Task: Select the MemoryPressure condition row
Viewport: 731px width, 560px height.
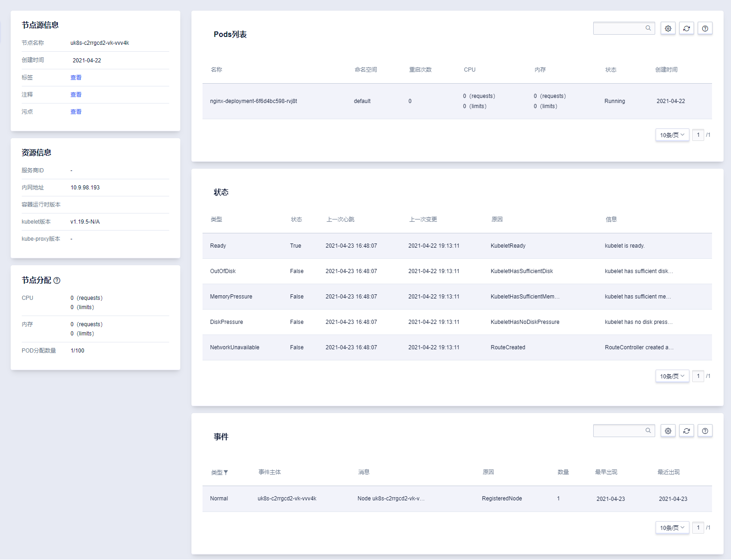Action: pyautogui.click(x=457, y=297)
